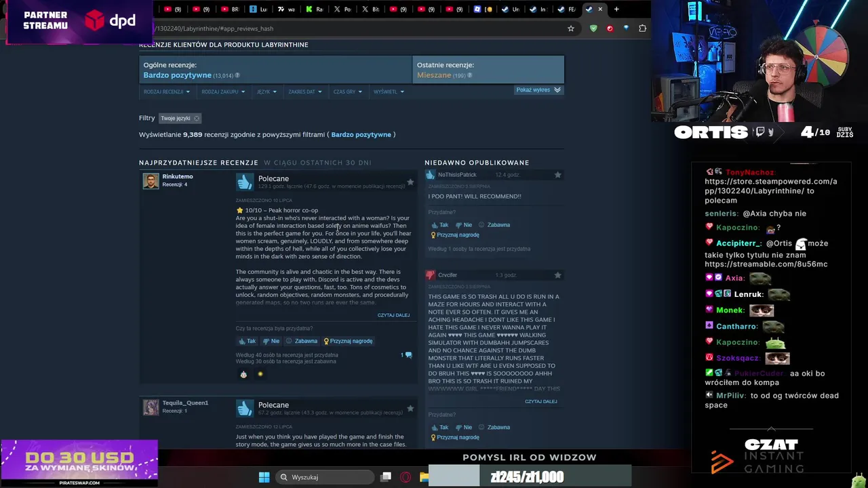The image size is (868, 488).
Task: Click the help icon next to overall review count
Action: point(237,75)
